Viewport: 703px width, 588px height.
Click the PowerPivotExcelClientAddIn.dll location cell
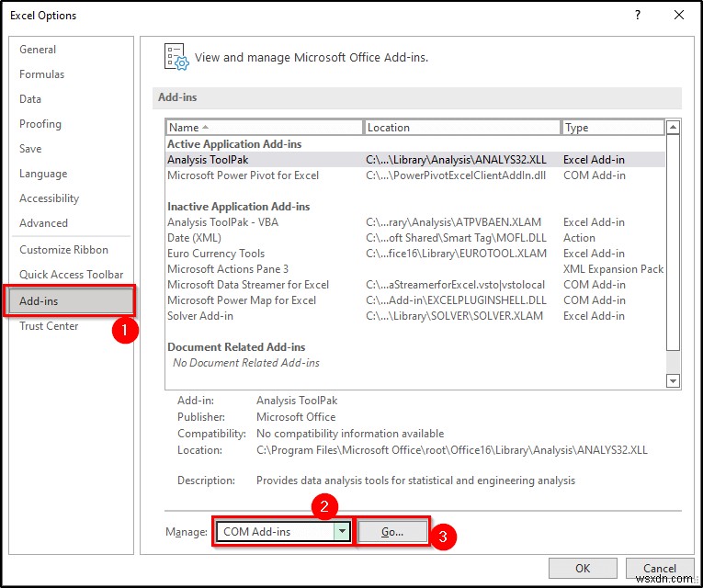[456, 175]
